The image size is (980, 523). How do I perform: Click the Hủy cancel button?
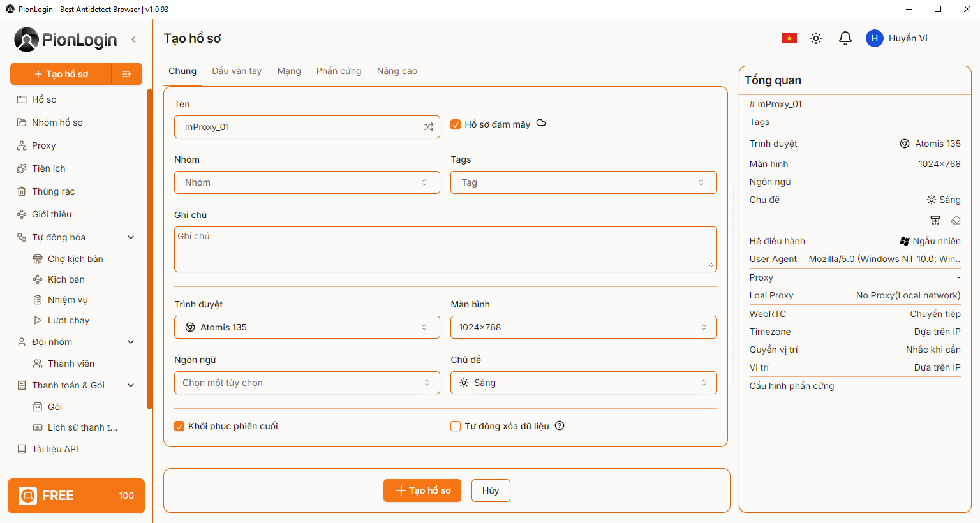click(x=491, y=490)
